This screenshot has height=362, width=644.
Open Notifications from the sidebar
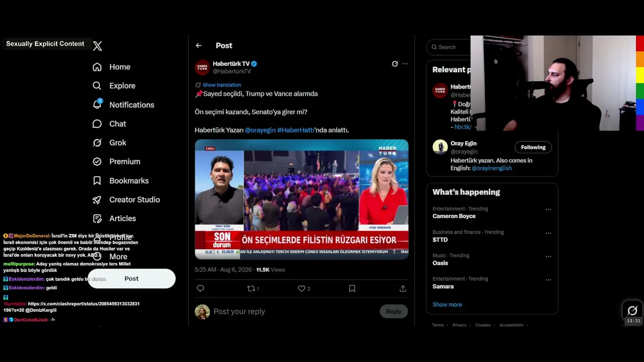coord(123,105)
